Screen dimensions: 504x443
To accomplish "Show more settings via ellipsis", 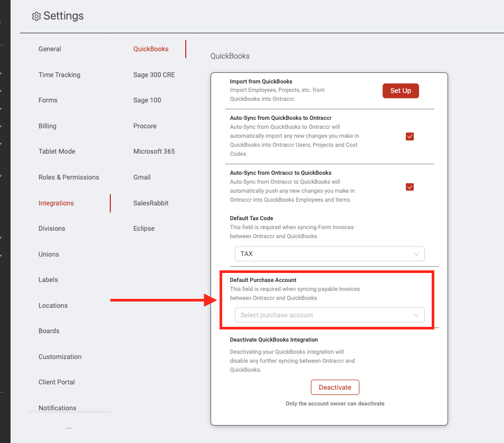I will pos(69,428).
